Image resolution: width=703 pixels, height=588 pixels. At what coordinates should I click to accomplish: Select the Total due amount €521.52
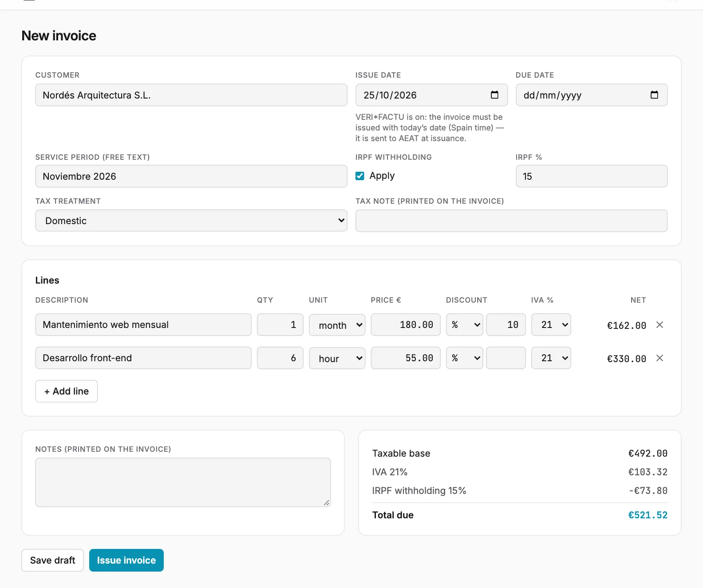click(648, 515)
